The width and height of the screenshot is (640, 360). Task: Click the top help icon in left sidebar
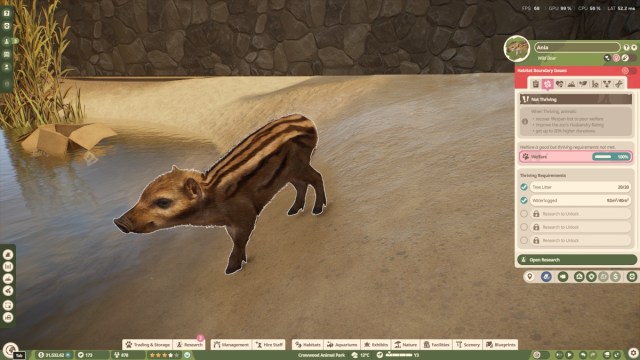[x=7, y=13]
